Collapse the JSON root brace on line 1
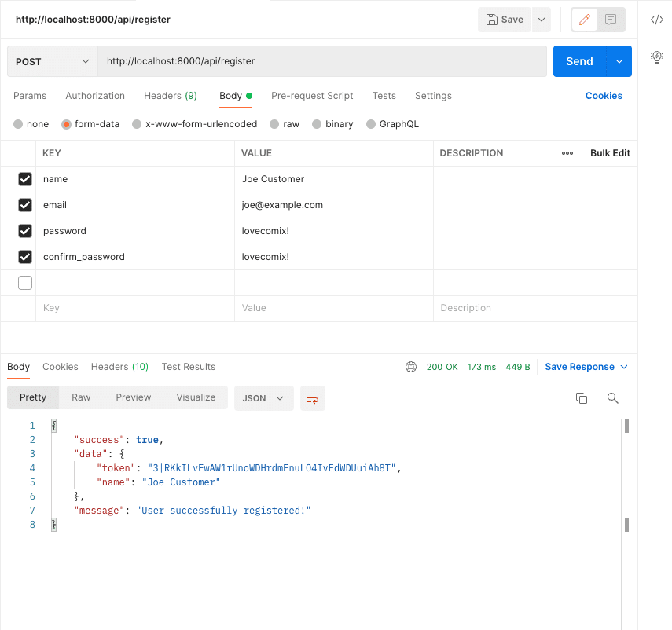This screenshot has width=672, height=630. tap(54, 426)
